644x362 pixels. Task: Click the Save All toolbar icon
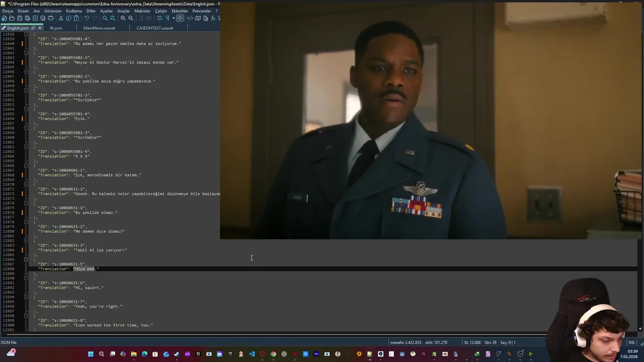coord(27,18)
